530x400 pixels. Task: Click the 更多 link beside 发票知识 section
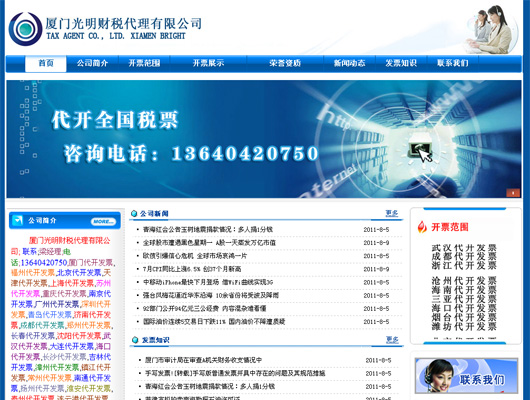[392, 339]
